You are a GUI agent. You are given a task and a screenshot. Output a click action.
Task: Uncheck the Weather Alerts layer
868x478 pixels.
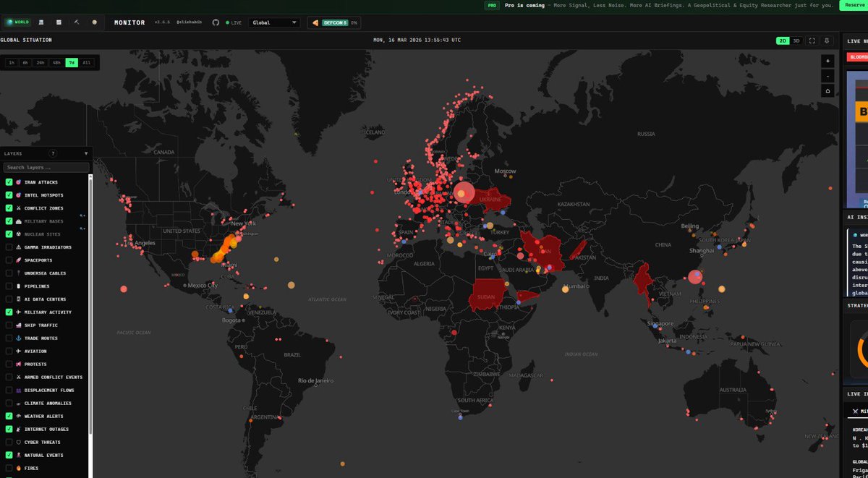(x=9, y=417)
